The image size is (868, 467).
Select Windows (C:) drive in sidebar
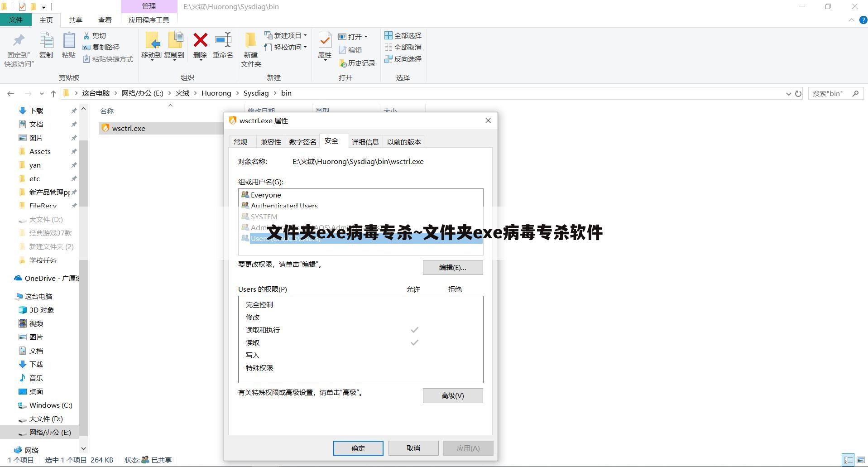pyautogui.click(x=51, y=405)
